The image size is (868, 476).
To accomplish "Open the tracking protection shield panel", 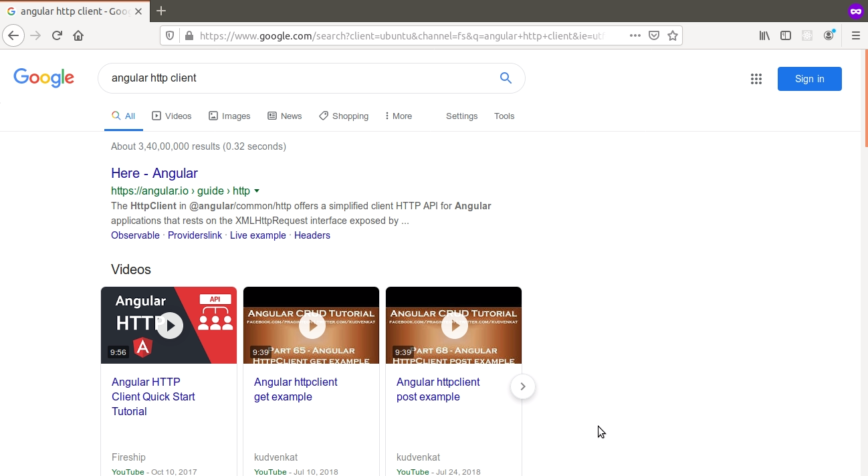I will coord(170,35).
